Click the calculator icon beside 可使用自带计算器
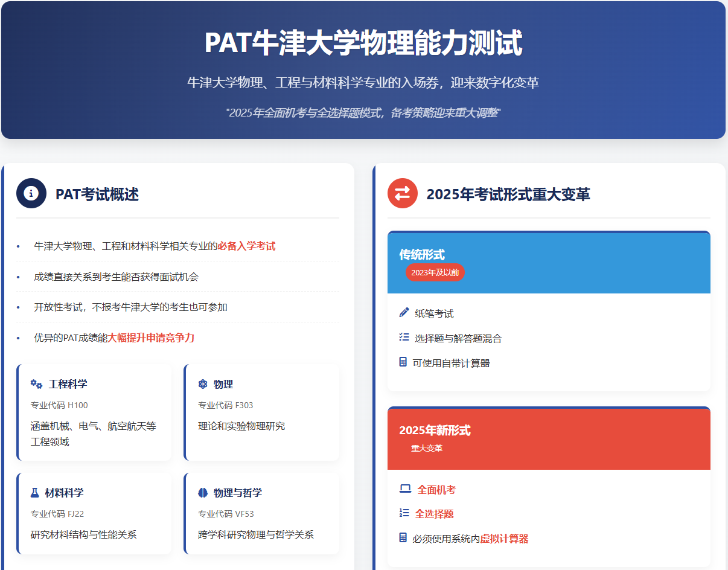The height and width of the screenshot is (570, 728). tap(403, 362)
